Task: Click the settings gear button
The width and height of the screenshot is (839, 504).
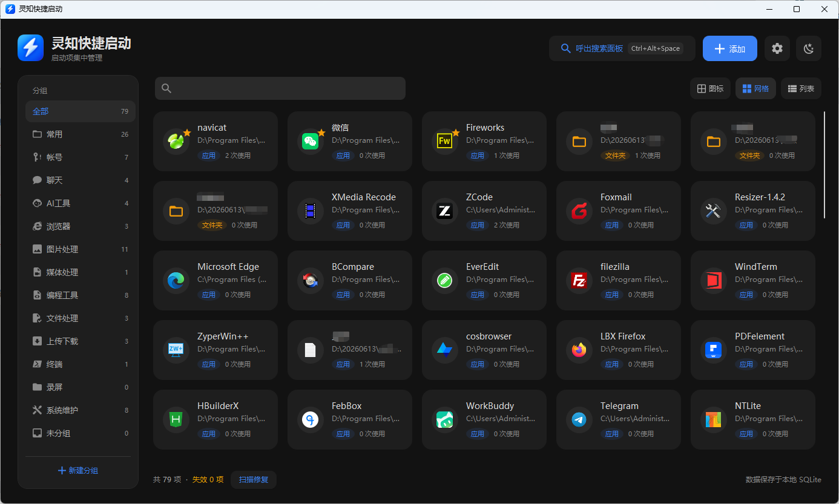Action: click(x=777, y=48)
